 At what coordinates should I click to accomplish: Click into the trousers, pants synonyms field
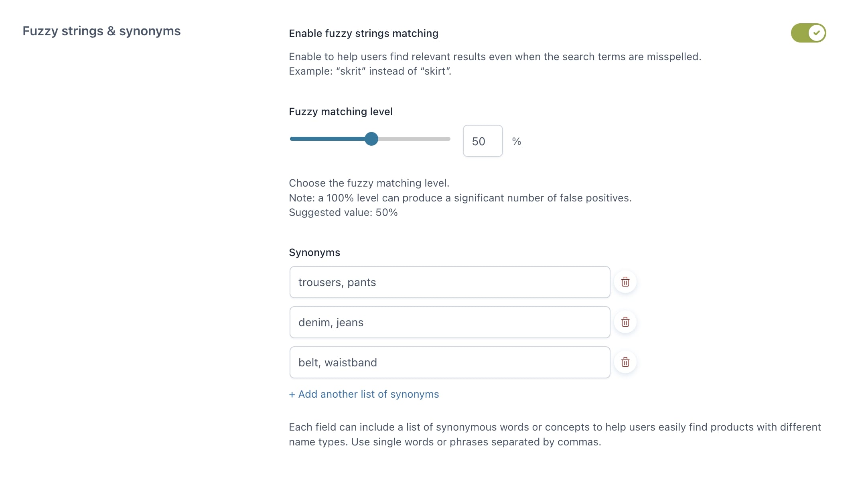click(x=449, y=282)
